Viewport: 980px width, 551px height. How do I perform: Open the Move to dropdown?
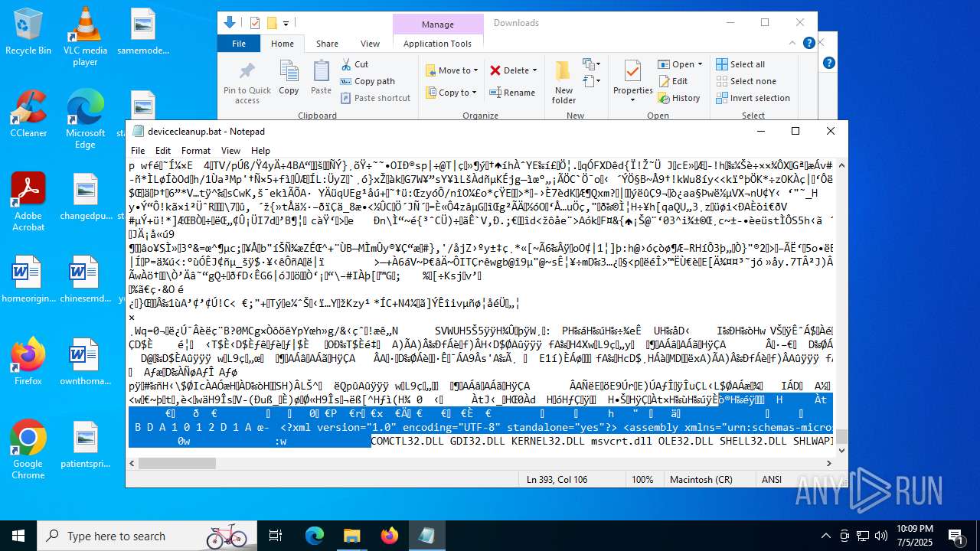[452, 70]
